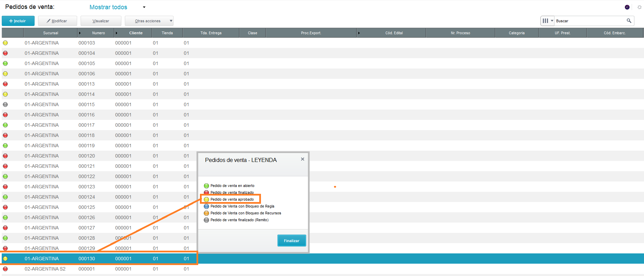Click the arrow marker left of Cliente header
This screenshot has height=276, width=644.
(x=117, y=33)
